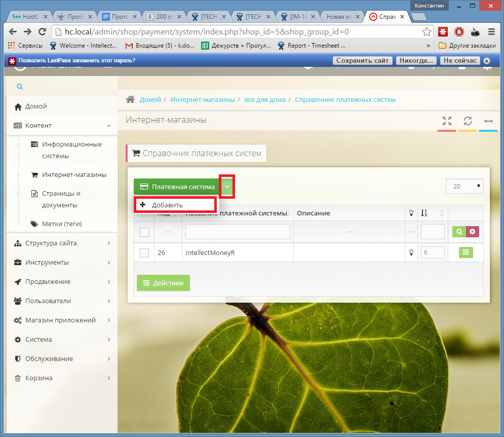This screenshot has height=437, width=504.
Task: Open Информационные системы in sidebar
Action: click(x=72, y=150)
